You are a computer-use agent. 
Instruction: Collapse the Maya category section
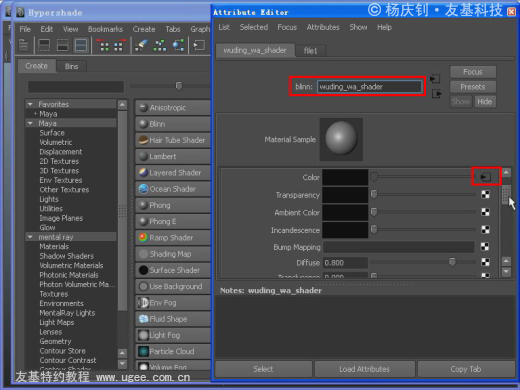(x=30, y=123)
